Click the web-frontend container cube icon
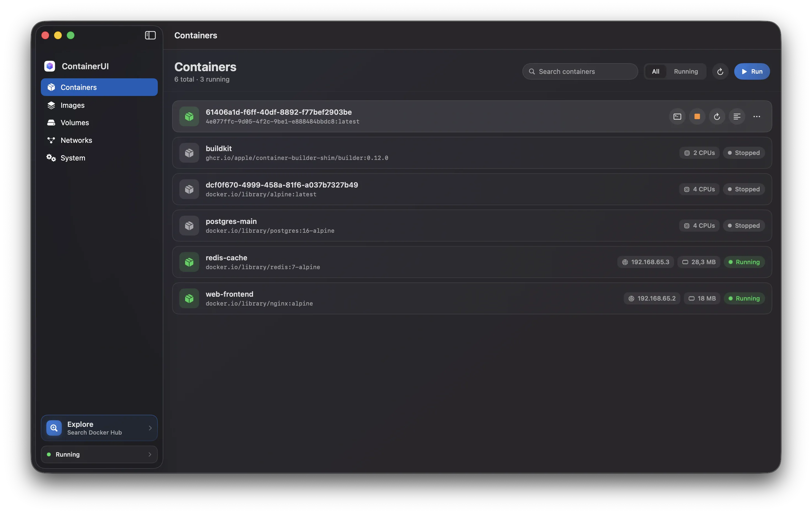Viewport: 812px width, 514px height. (x=189, y=299)
